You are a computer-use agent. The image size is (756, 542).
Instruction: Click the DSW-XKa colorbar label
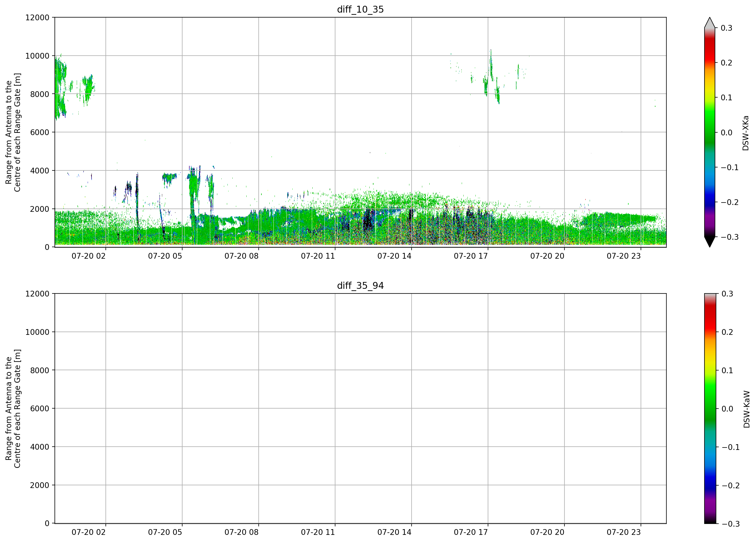pos(746,133)
